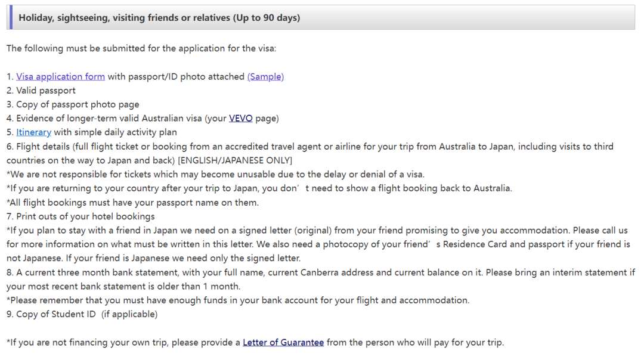
Task: Click the [ENGLISH/JAPANESE ONLY] note
Action: tap(235, 160)
